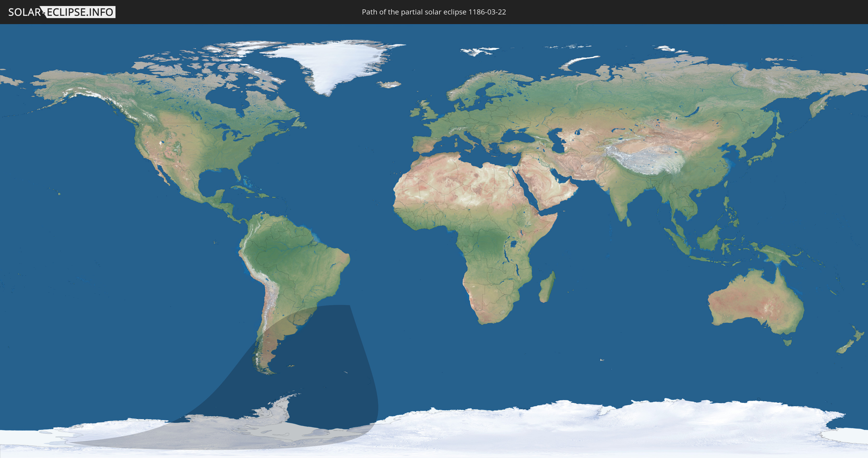Click the SOLAR-ECLIPSE.INFO logo
868x458 pixels.
coord(62,12)
